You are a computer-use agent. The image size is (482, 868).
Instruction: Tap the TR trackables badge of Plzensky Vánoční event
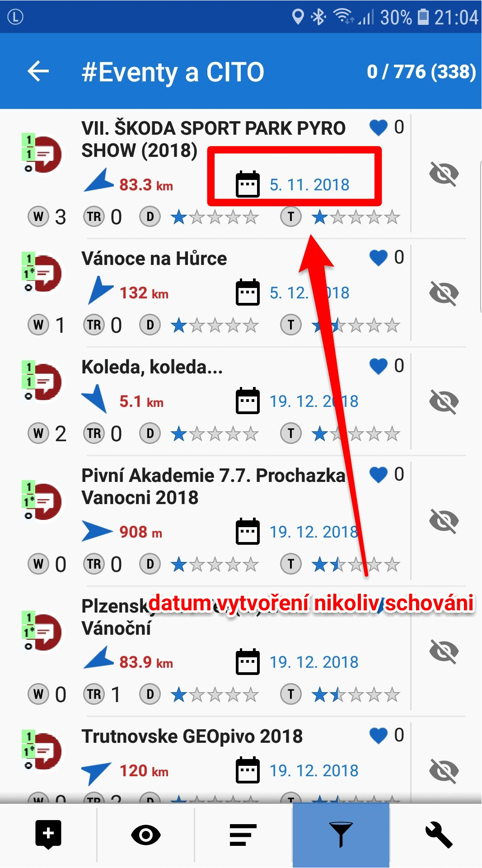coord(94,694)
